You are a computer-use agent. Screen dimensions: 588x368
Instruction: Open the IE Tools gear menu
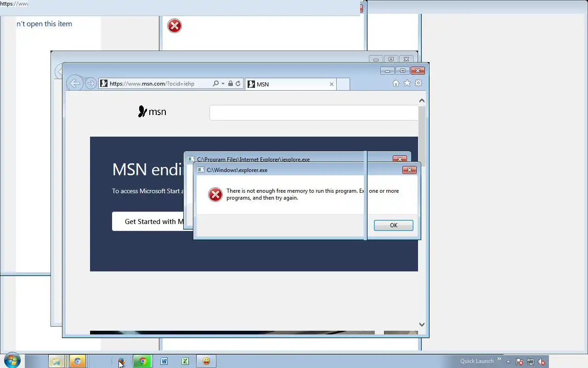[418, 83]
